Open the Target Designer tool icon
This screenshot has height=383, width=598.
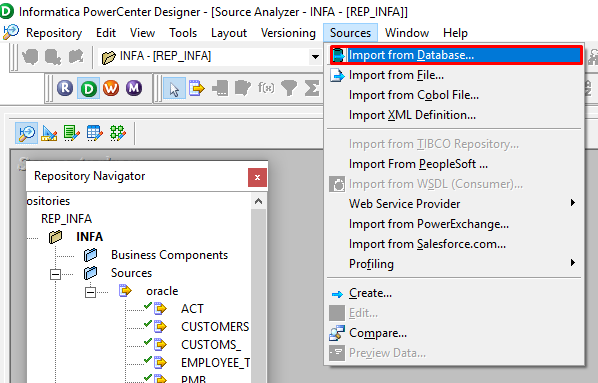click(x=49, y=133)
